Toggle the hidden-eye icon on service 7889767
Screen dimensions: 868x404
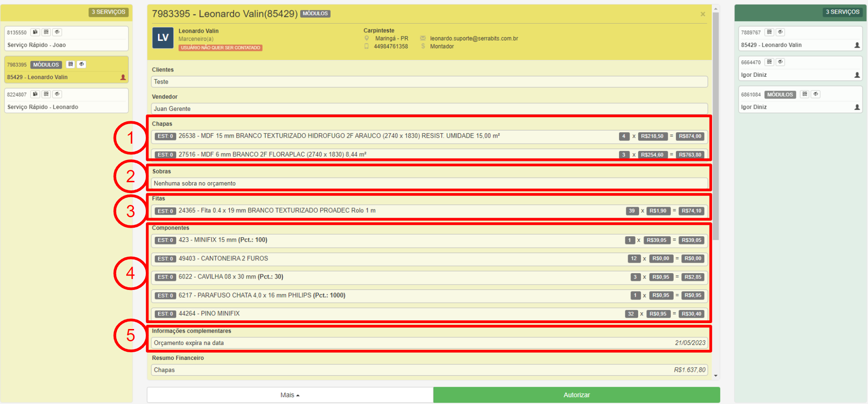coord(780,32)
